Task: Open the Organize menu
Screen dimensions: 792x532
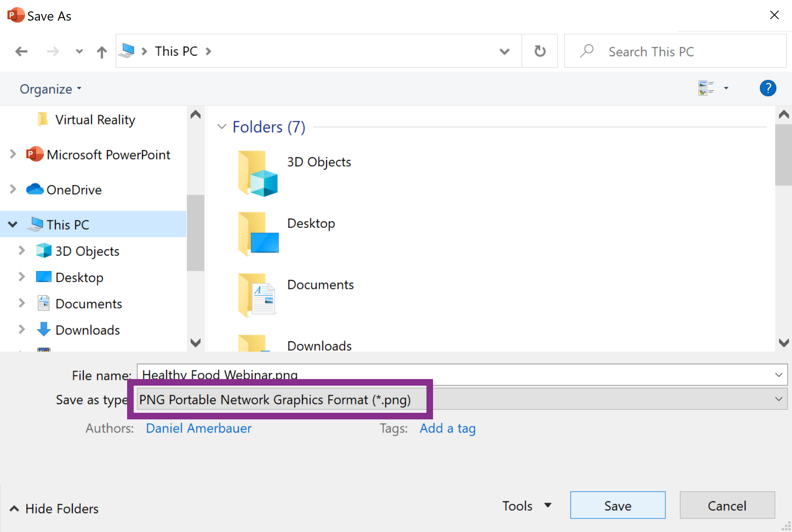Action: [x=50, y=89]
